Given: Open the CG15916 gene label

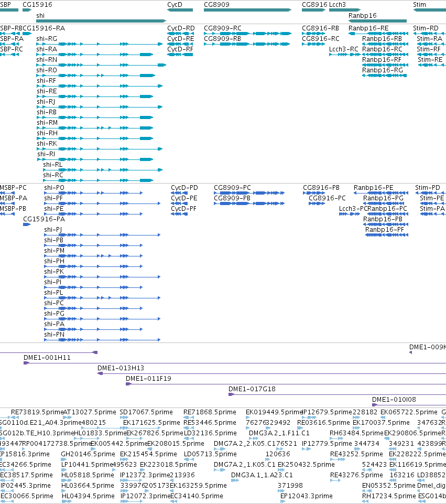Looking at the screenshot, I should [37, 5].
